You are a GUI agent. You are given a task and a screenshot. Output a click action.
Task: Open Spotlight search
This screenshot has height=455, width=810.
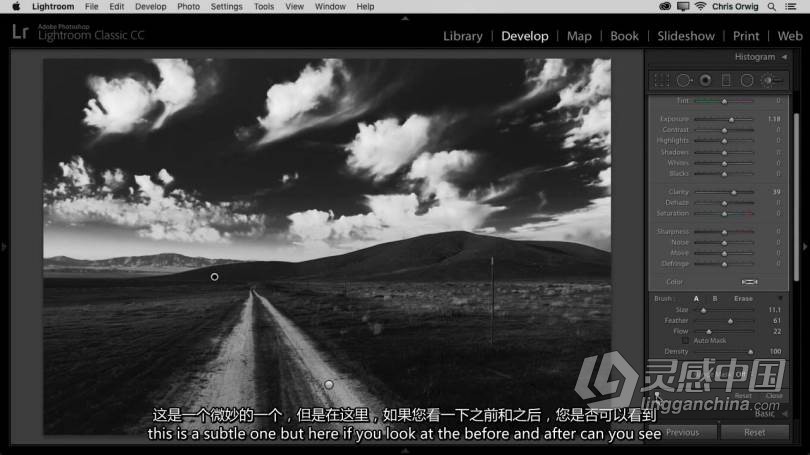coord(771,6)
